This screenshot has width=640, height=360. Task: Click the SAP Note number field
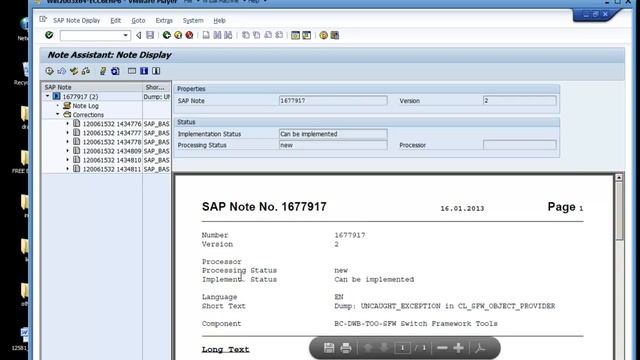(333, 100)
